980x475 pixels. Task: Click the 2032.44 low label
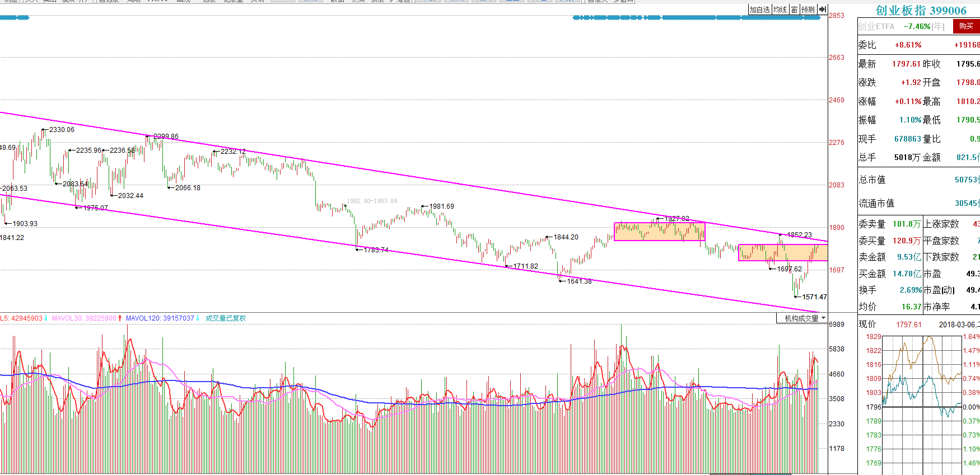(130, 196)
